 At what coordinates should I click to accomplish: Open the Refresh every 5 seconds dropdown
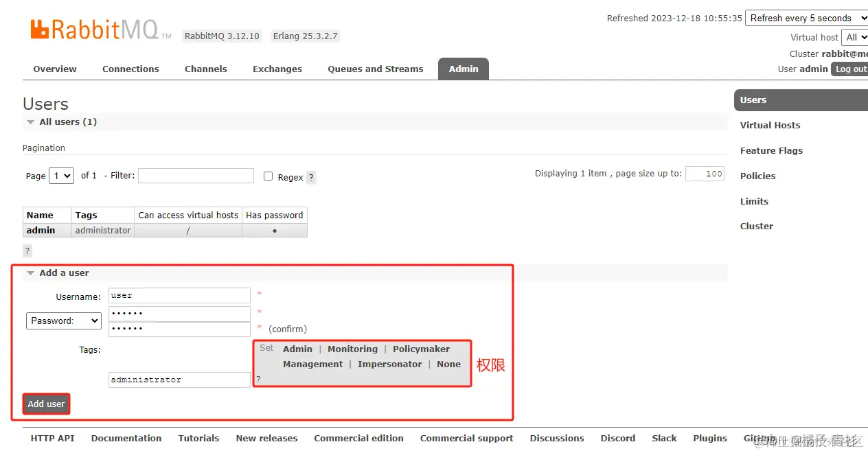click(807, 18)
